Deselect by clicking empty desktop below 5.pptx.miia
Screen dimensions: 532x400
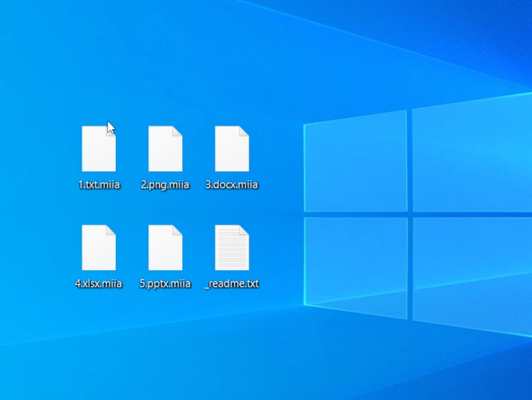pos(165,333)
